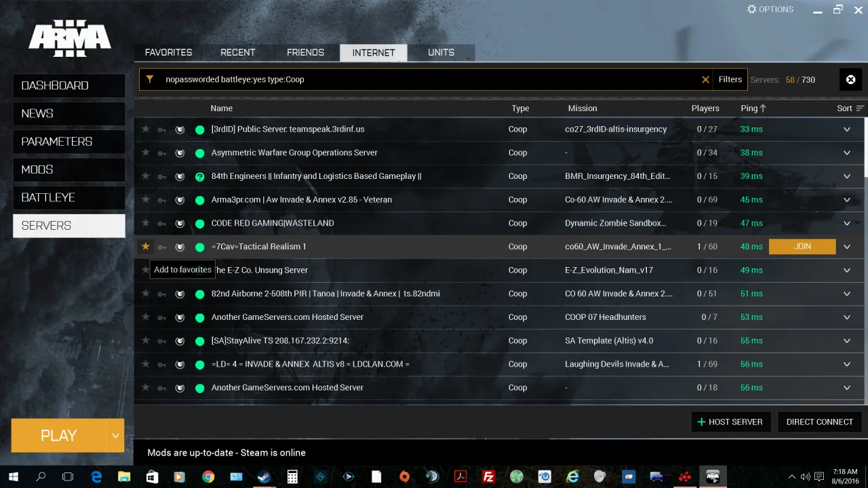Favorite the Asymmetric Warfare Group Operations Server
The image size is (868, 488).
pos(145,152)
